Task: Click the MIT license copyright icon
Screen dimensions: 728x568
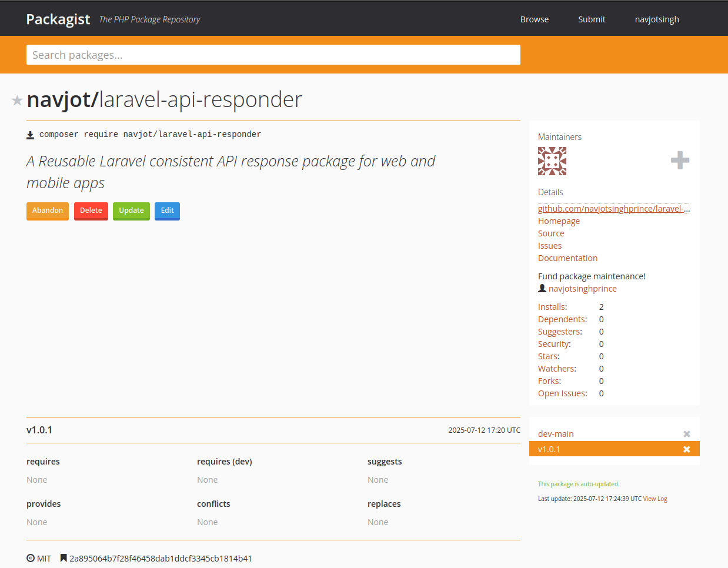Action: [x=31, y=558]
